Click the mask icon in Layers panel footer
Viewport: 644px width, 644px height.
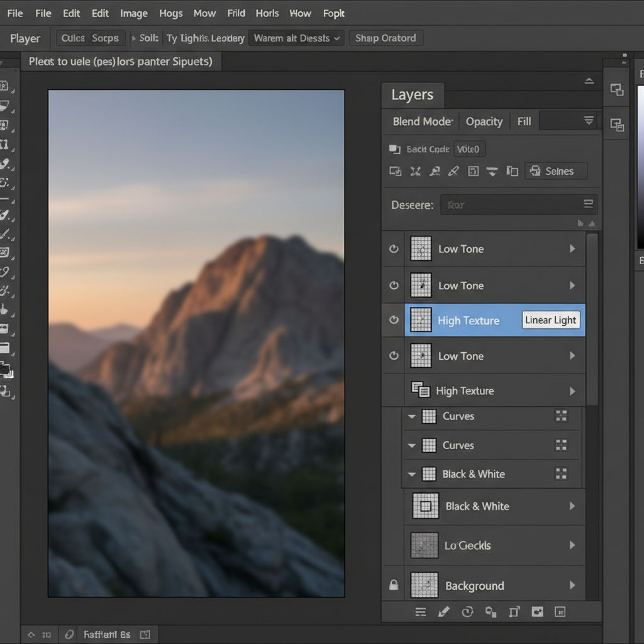click(537, 611)
